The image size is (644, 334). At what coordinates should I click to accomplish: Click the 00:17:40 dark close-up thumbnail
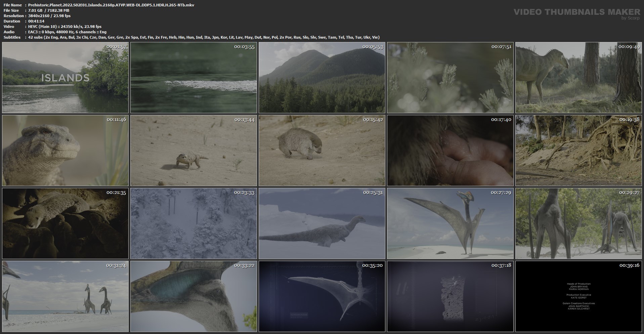pyautogui.click(x=450, y=151)
